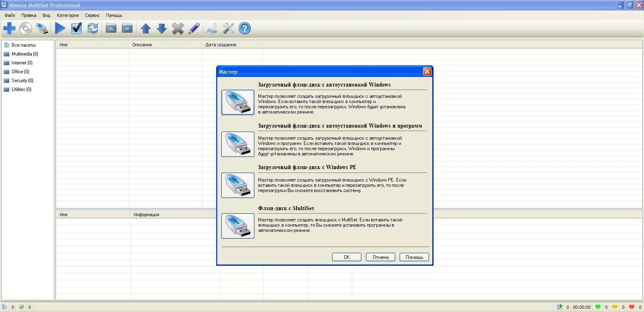Screen dimensions: 644x312
Task: Click heading Загрузочный флэш-диск с автоустановкой Windows и программ
Action: (340, 126)
